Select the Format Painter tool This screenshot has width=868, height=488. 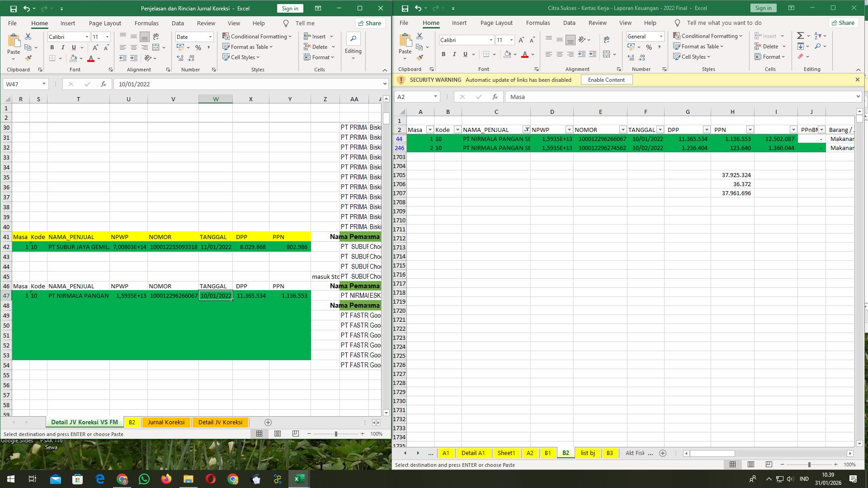tap(29, 58)
